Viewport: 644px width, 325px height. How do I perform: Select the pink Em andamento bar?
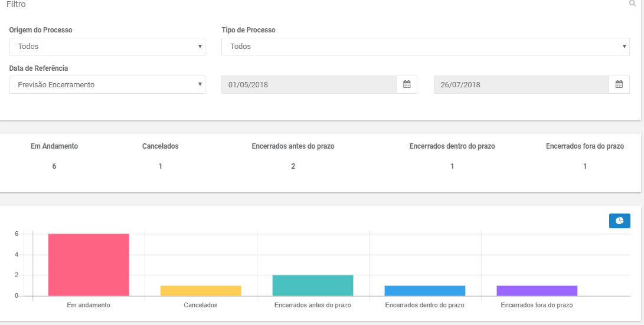tap(89, 265)
